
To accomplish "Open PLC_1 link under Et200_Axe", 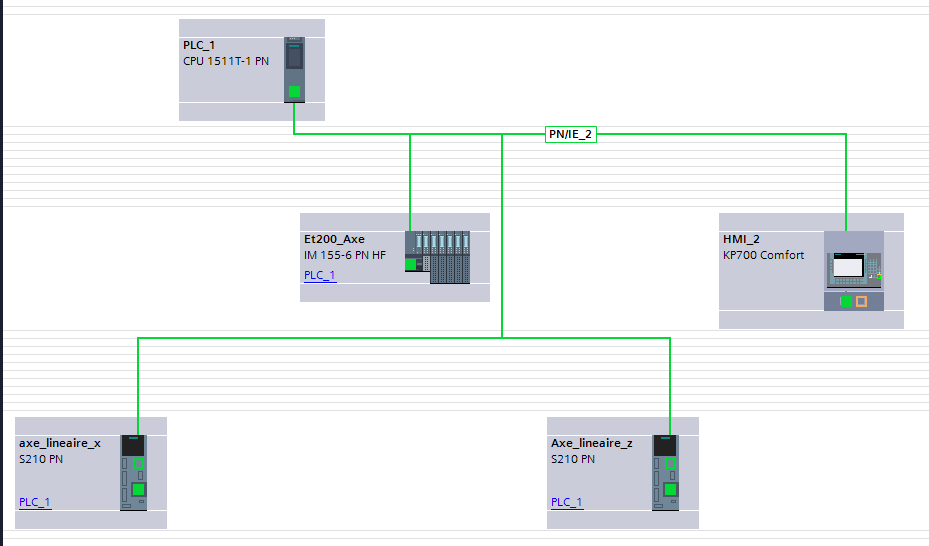I will pos(320,276).
